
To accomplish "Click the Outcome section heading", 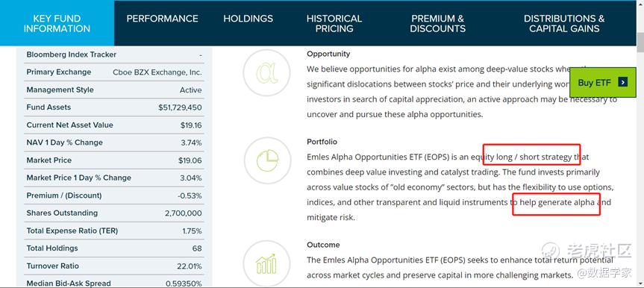I will pos(323,245).
